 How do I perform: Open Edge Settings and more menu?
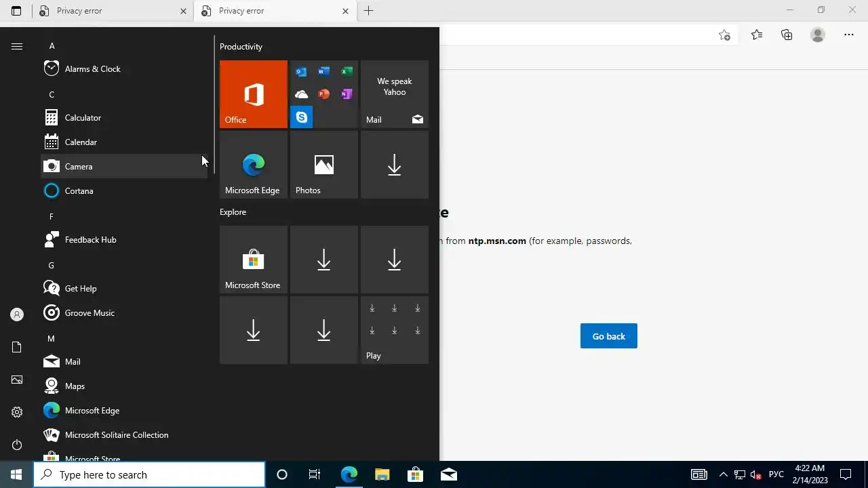849,35
